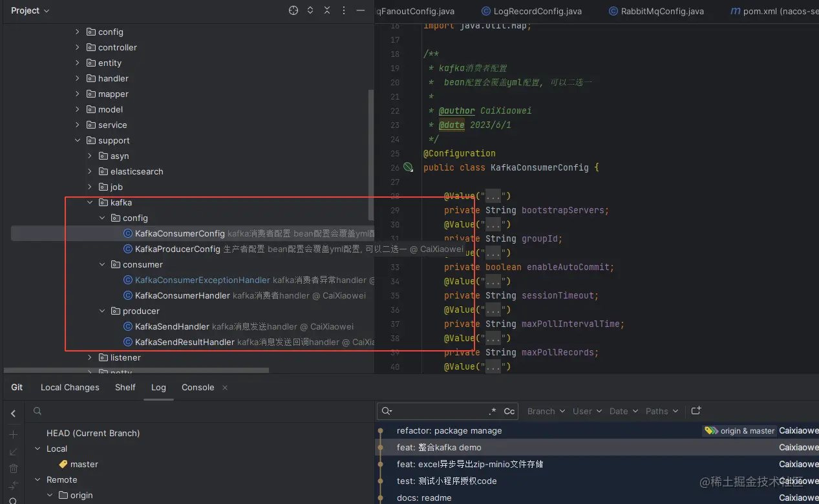Image resolution: width=819 pixels, height=504 pixels.
Task: Open KafkaSendHandler in project tree
Action: coord(172,326)
